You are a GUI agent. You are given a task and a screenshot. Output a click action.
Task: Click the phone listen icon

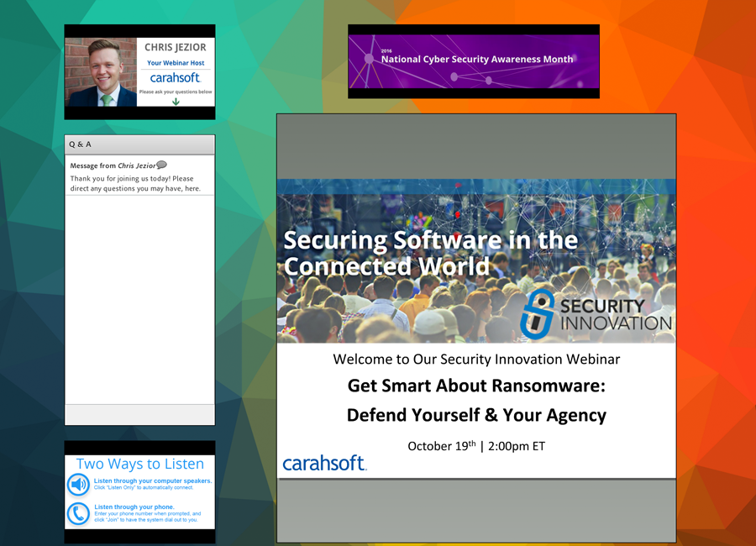click(x=78, y=514)
